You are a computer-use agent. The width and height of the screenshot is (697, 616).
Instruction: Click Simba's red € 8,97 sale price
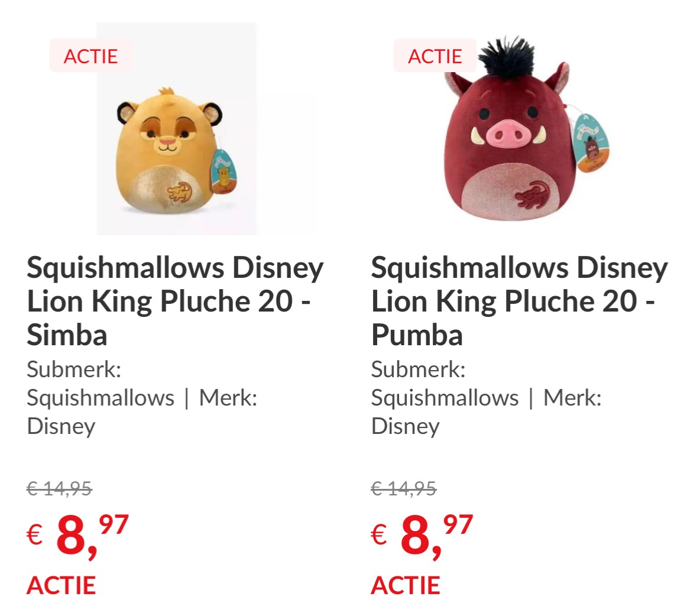coord(78,534)
